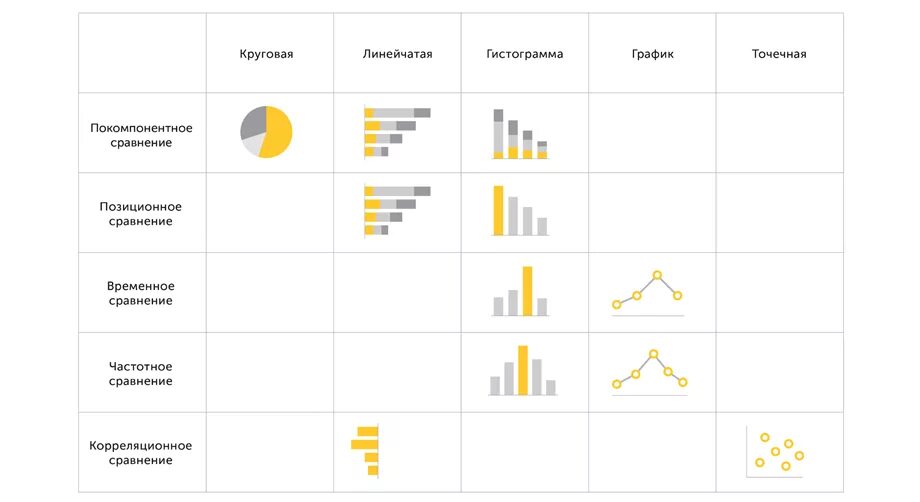Click the Позиционное сравнение row label
Viewport: 920px width, 502px height.
[x=141, y=213]
